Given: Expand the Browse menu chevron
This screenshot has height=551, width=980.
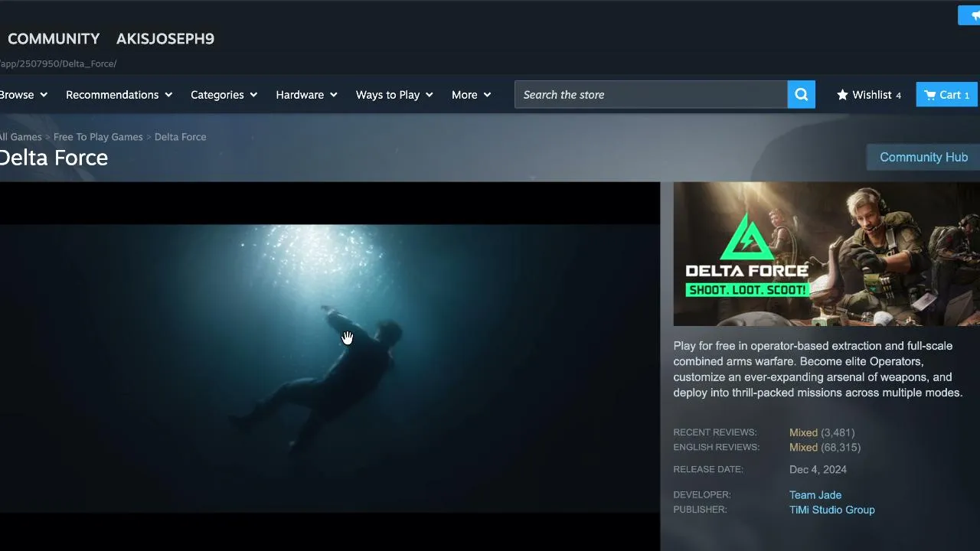Looking at the screenshot, I should 44,95.
